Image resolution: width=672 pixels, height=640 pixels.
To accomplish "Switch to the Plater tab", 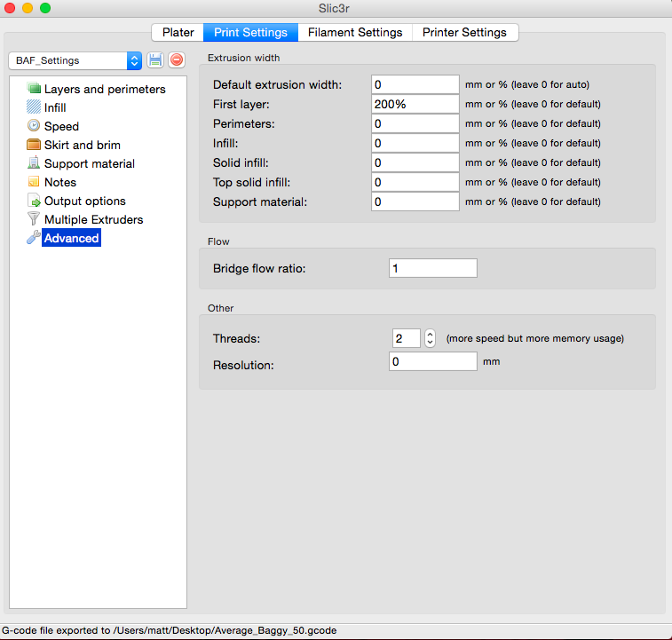I will click(x=178, y=32).
